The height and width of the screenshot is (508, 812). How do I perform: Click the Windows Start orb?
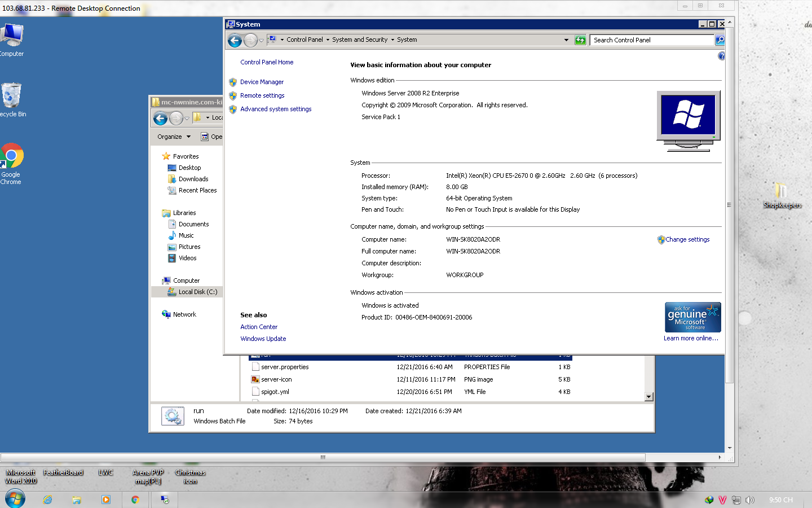tap(15, 499)
